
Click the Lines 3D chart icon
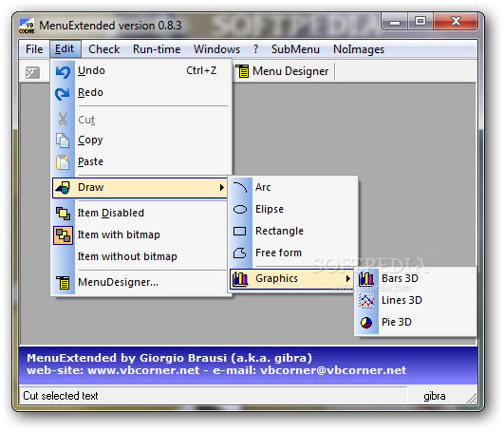366,301
